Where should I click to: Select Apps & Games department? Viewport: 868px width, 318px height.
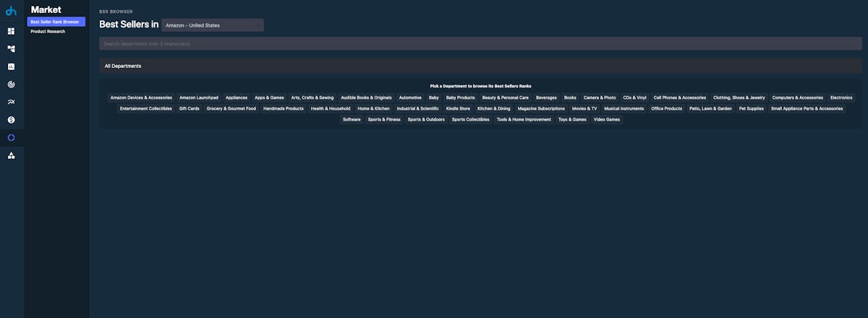pyautogui.click(x=269, y=98)
